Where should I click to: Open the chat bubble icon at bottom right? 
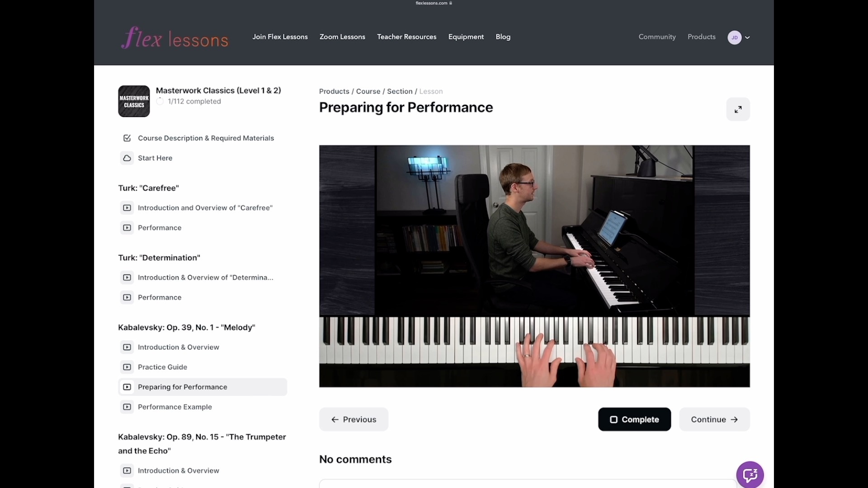point(750,474)
